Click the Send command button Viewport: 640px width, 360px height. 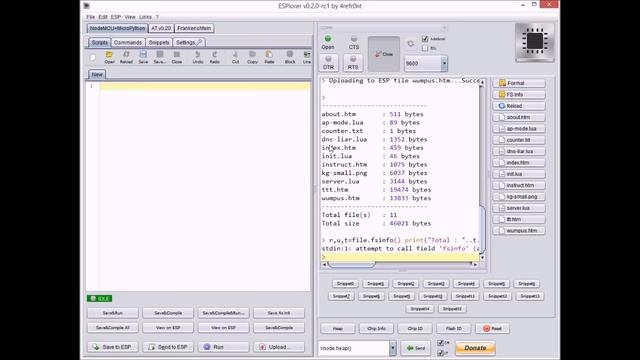tap(416, 348)
